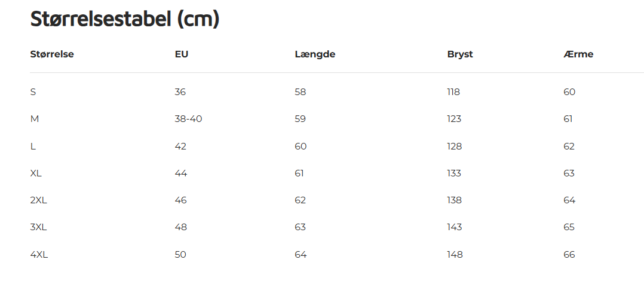Select the Ærme value 65
The image size is (644, 284).
(x=569, y=227)
